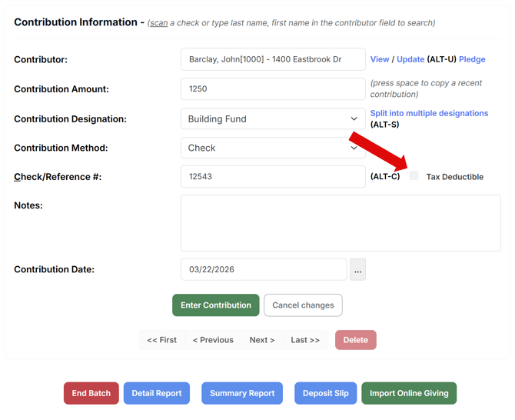Jump to the Last >> record

(x=305, y=340)
